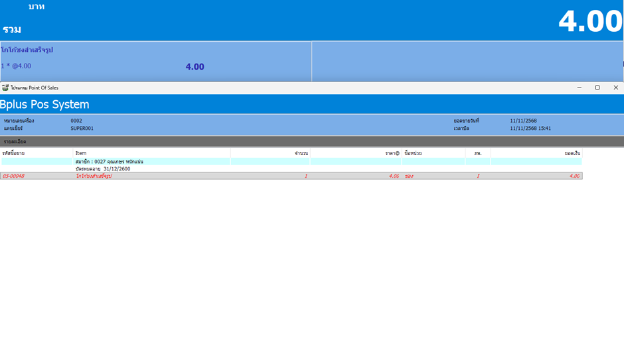Click the cashier name SUPER001

pos(82,128)
